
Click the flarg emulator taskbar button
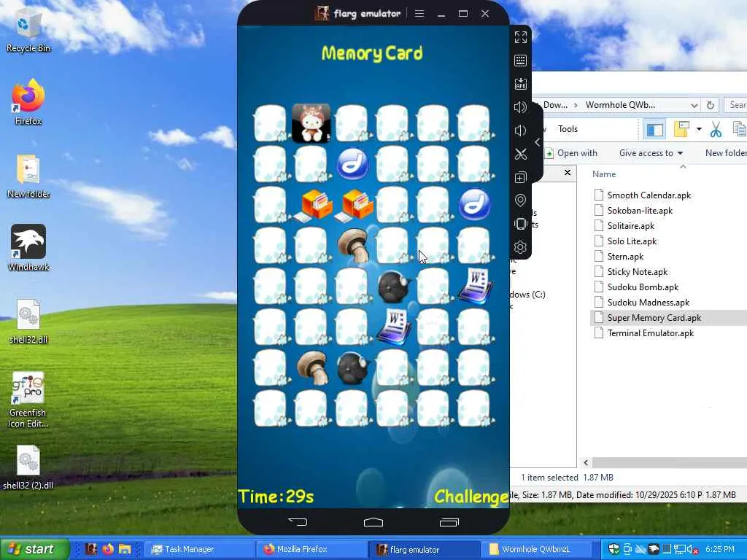pos(424,549)
